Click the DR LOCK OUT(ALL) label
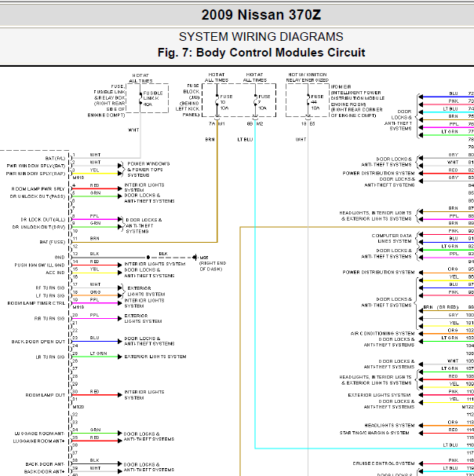Viewport: 474px width, 476px height. (42, 219)
